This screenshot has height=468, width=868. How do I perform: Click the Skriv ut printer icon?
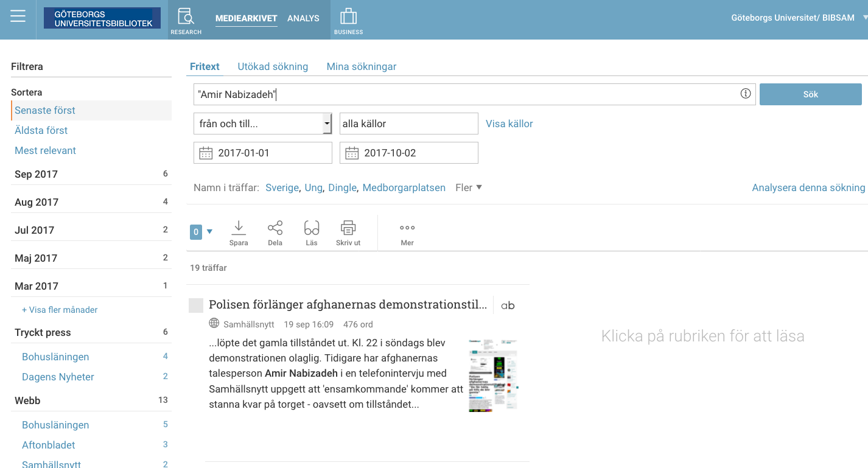pyautogui.click(x=348, y=228)
